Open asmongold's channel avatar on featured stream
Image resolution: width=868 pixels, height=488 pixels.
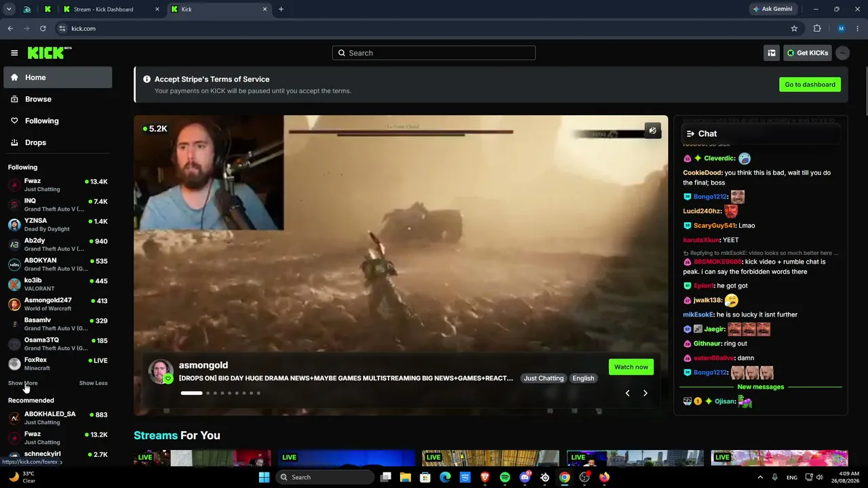pos(161,371)
